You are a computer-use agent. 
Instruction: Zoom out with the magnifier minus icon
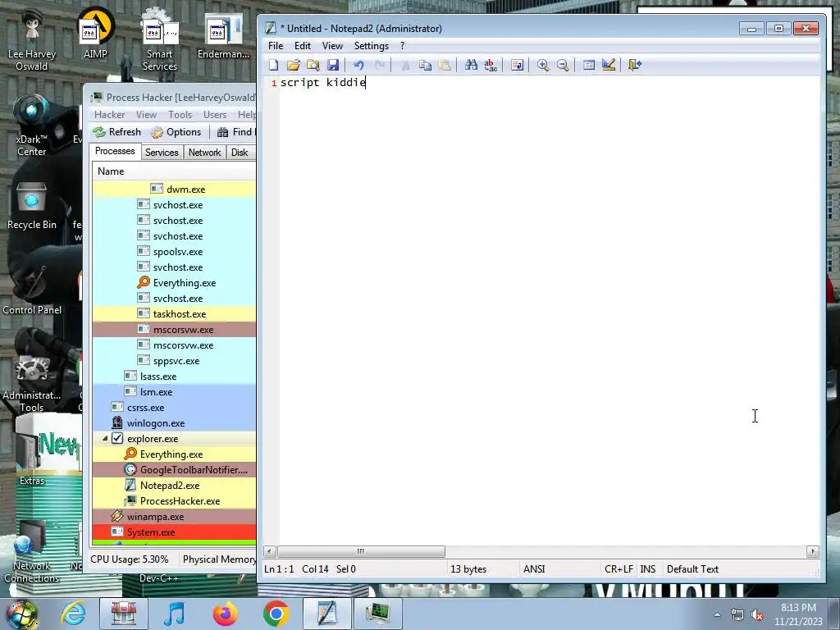pos(563,66)
